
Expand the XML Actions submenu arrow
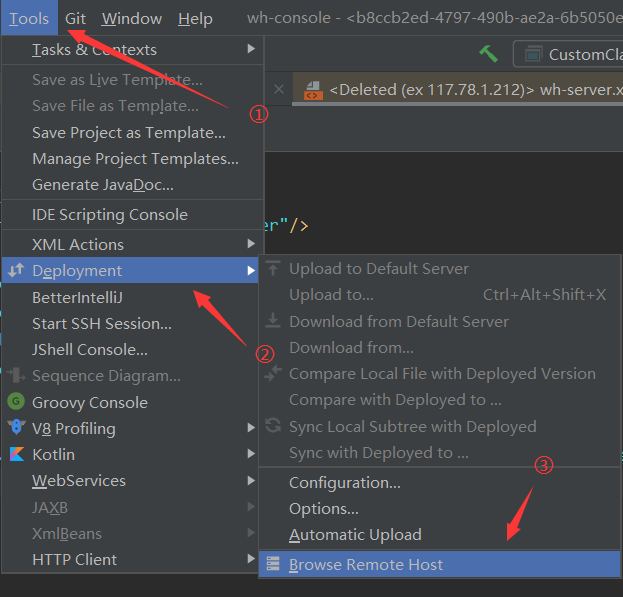point(251,243)
